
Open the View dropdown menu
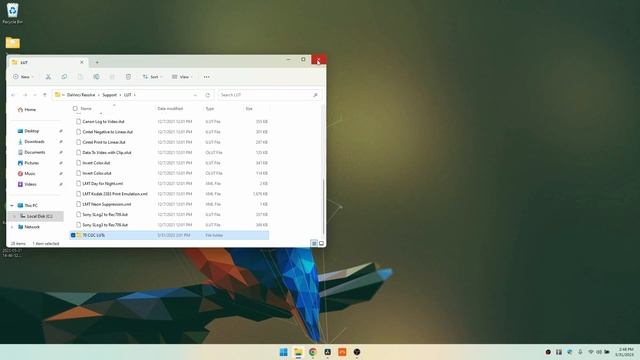pyautogui.click(x=182, y=77)
